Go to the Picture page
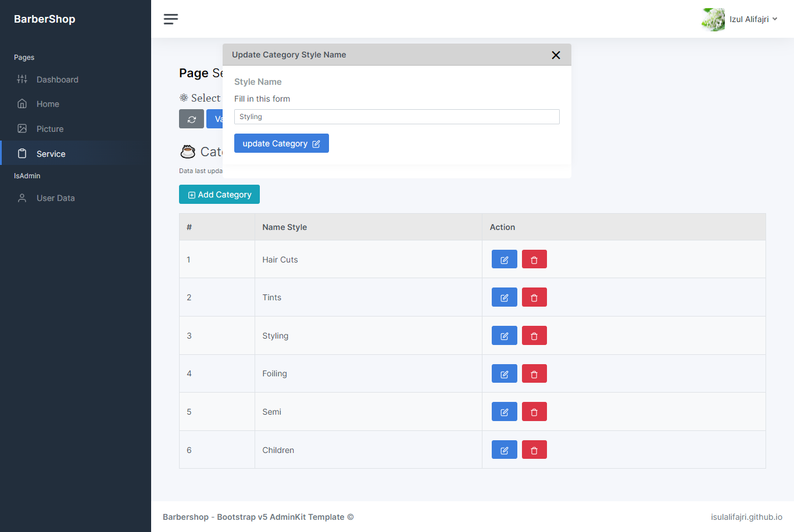The width and height of the screenshot is (794, 532). point(50,129)
